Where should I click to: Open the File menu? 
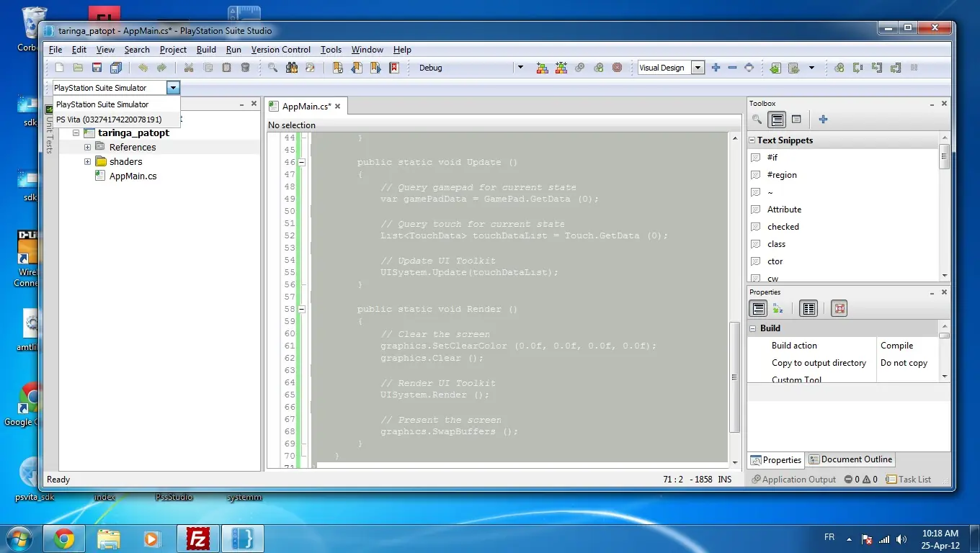pos(55,50)
